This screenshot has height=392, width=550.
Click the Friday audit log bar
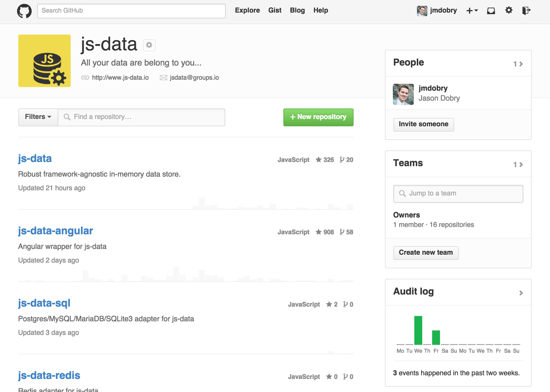pyautogui.click(x=436, y=338)
